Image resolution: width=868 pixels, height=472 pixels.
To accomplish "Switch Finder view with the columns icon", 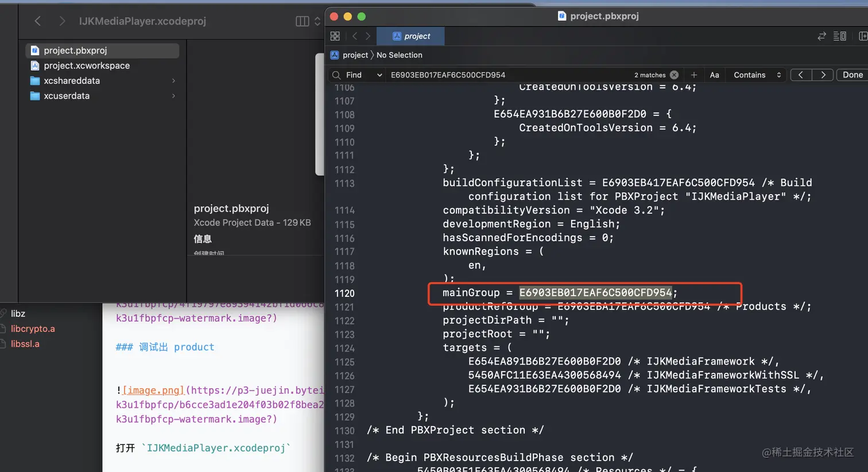I will pyautogui.click(x=303, y=21).
